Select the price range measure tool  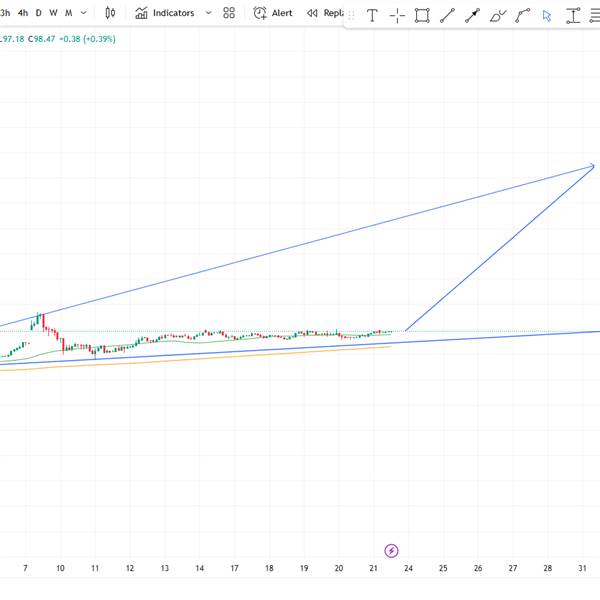click(572, 16)
